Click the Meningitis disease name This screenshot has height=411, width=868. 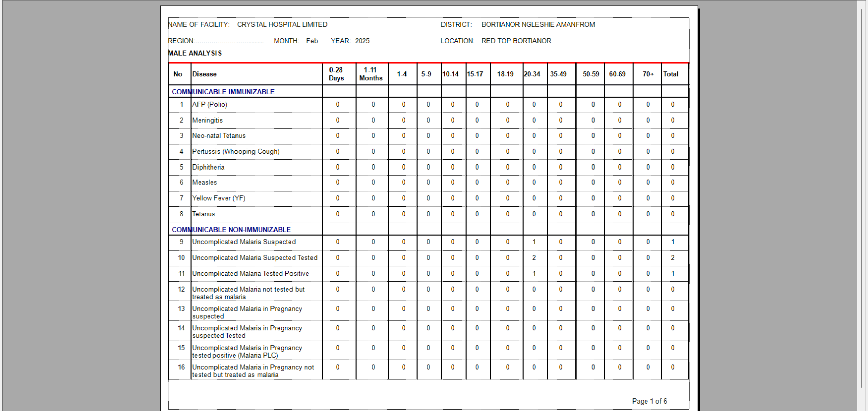coord(207,120)
